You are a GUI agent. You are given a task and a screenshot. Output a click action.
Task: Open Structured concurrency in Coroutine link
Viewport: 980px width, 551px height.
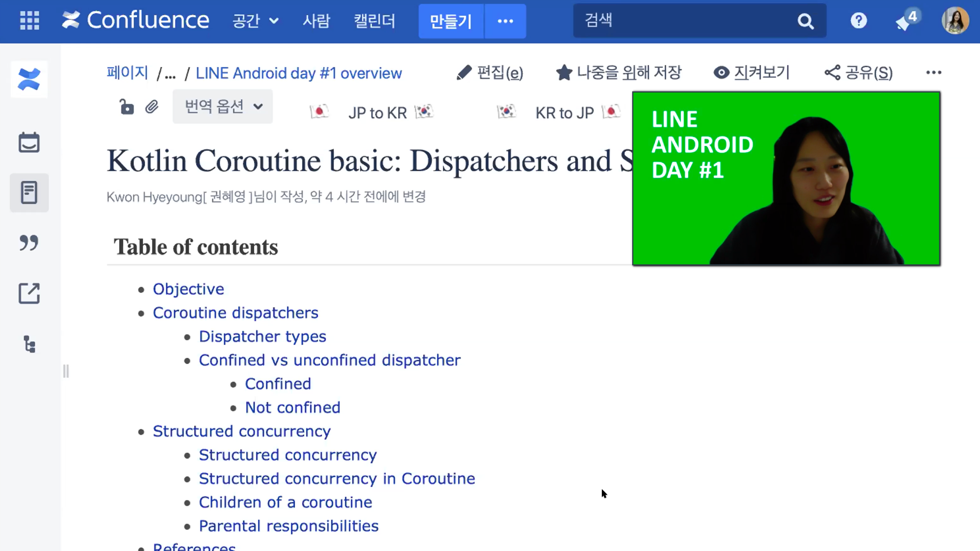coord(337,478)
